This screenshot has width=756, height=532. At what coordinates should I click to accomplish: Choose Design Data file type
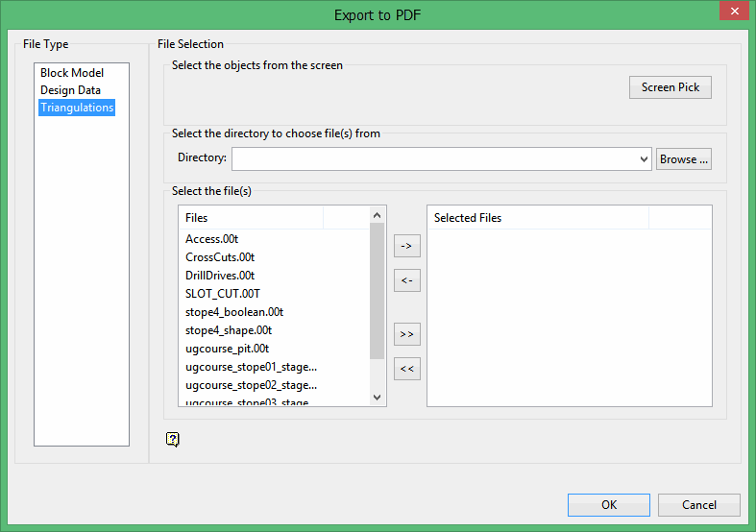tap(70, 90)
